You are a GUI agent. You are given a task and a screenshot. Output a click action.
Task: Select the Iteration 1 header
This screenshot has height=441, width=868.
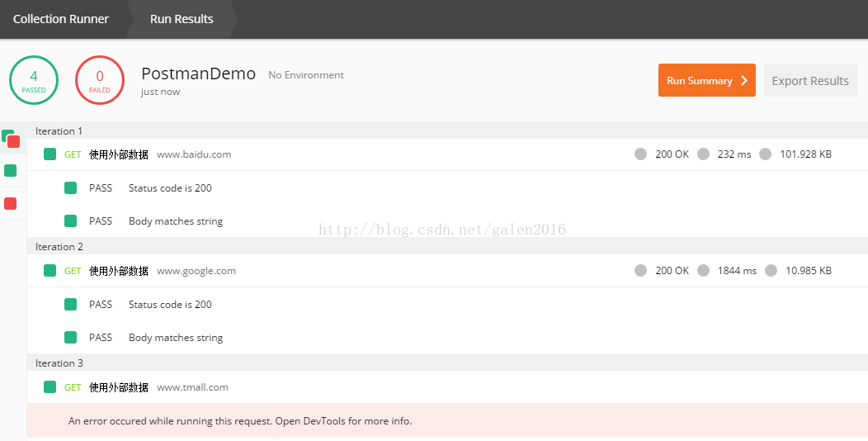coord(447,130)
